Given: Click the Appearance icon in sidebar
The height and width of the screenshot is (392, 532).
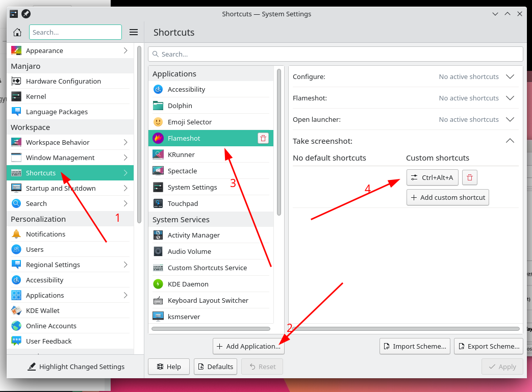Looking at the screenshot, I should click(x=16, y=50).
